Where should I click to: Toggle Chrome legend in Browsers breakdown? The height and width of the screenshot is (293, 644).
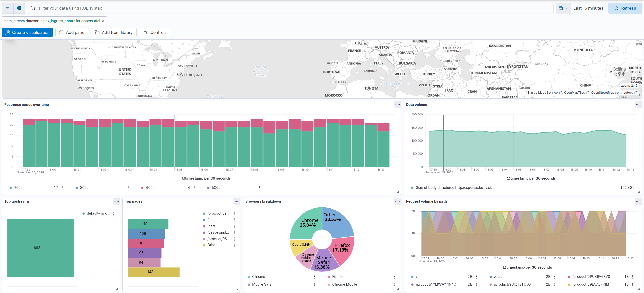258,277
